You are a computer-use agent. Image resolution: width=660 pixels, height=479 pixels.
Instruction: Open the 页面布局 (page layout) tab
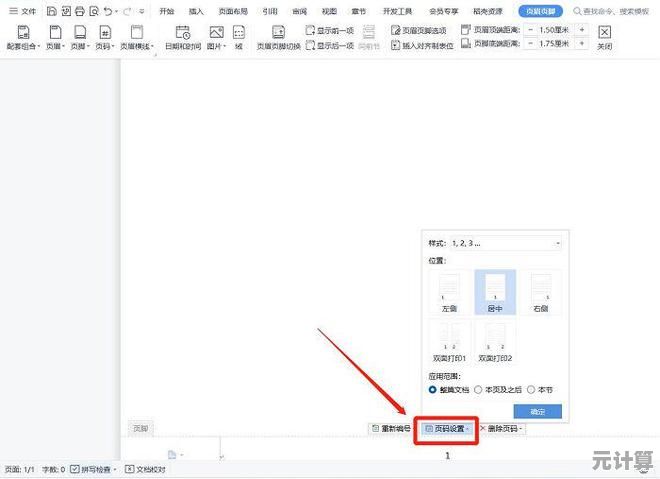point(233,11)
